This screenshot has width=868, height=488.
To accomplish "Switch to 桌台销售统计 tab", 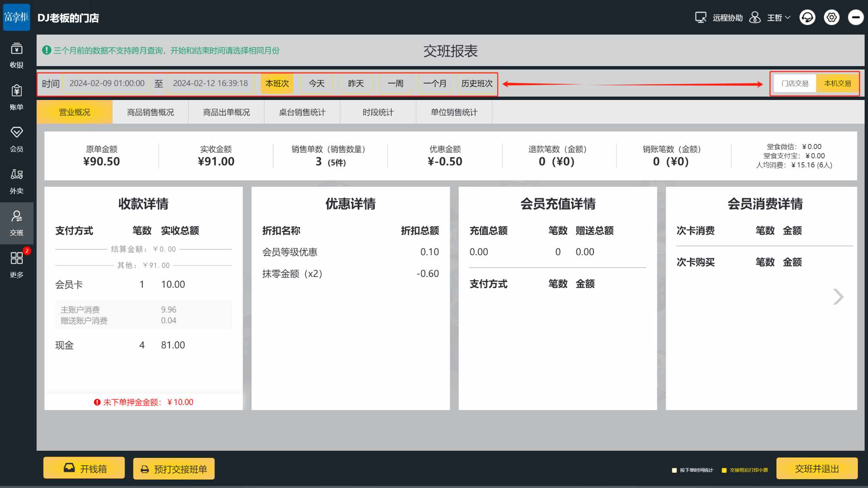I will (x=302, y=112).
